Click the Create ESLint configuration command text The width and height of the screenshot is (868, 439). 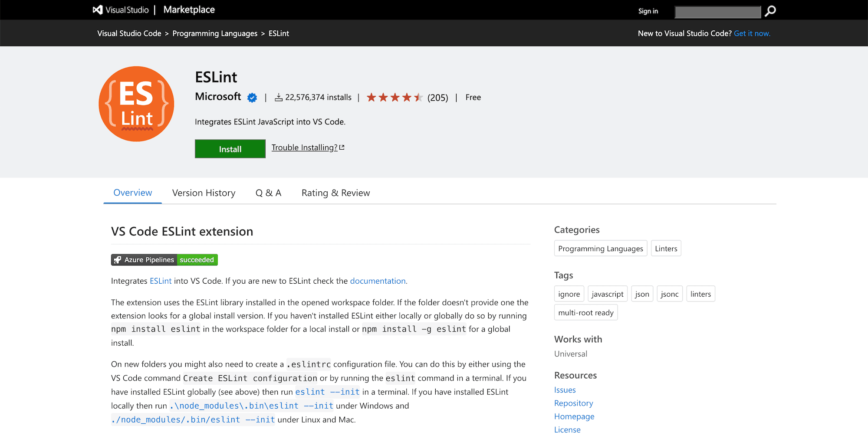[x=250, y=378]
